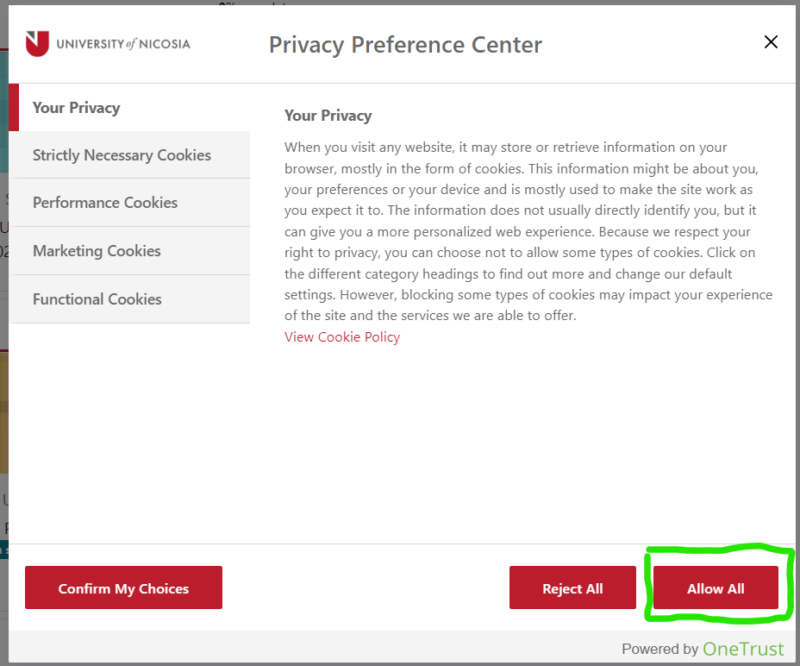The image size is (800, 666).
Task: Click the Reject All button
Action: (x=572, y=588)
